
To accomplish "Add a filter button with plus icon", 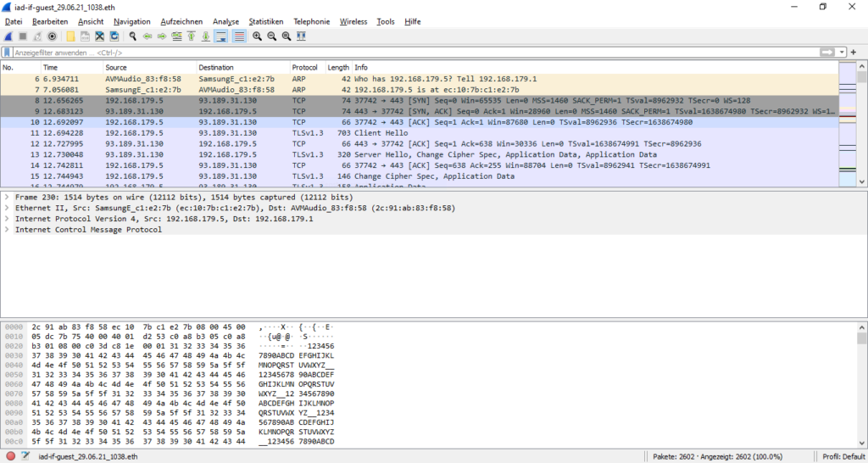I will (854, 52).
